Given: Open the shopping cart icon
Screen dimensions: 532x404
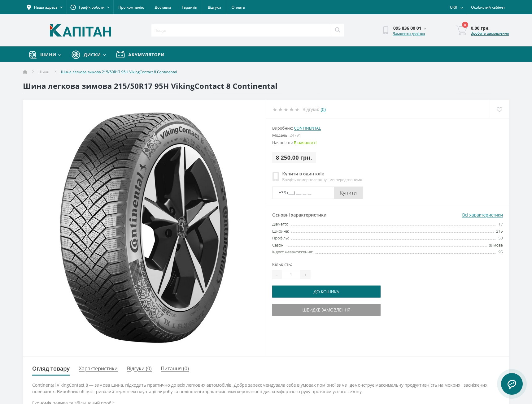Looking at the screenshot, I should [x=461, y=30].
